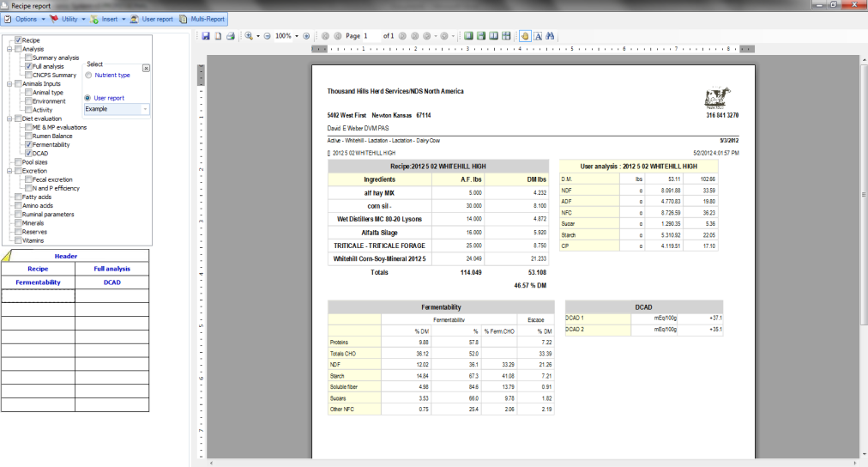Select the Amino acids tree item

[x=38, y=205]
